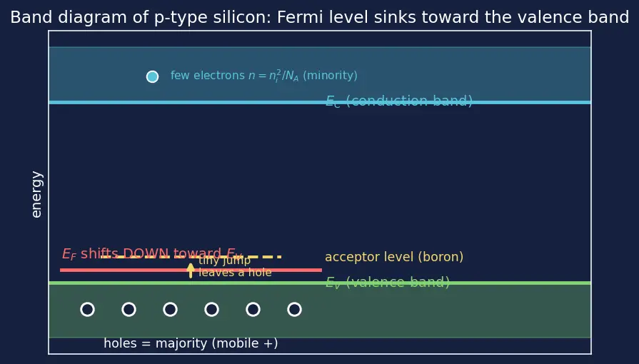Click the 'Ec (conduction band)' label
Viewport: 639px width, 364px height.
pyautogui.click(x=399, y=101)
